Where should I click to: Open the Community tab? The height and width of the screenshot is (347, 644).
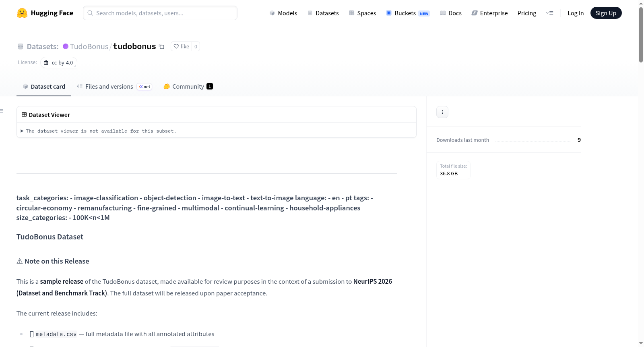coord(188,87)
